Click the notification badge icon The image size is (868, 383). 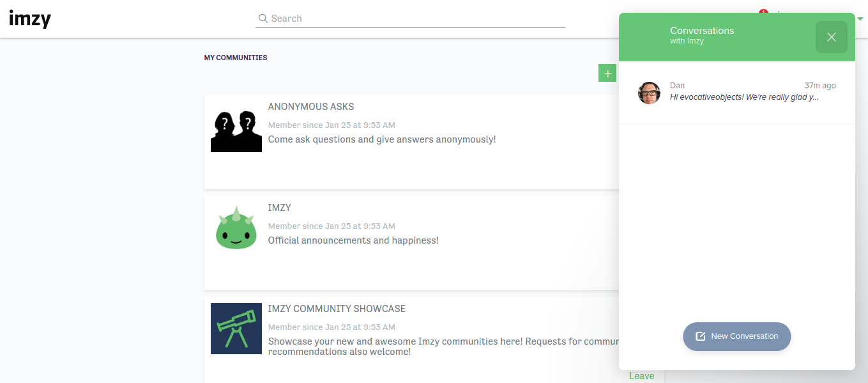pos(763,12)
